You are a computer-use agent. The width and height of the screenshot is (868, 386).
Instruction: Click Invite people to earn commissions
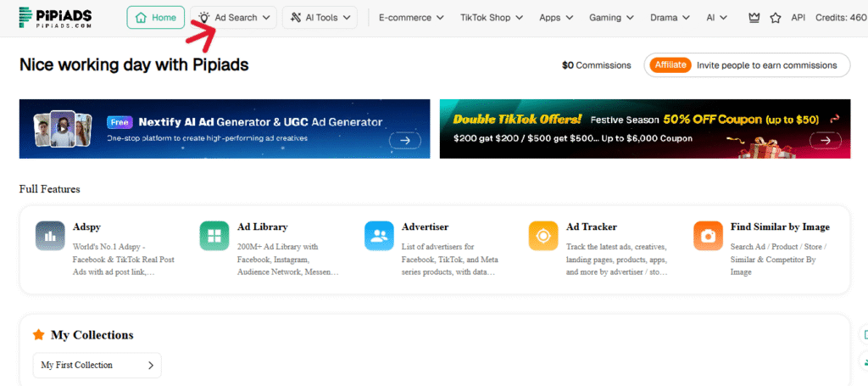coord(766,65)
